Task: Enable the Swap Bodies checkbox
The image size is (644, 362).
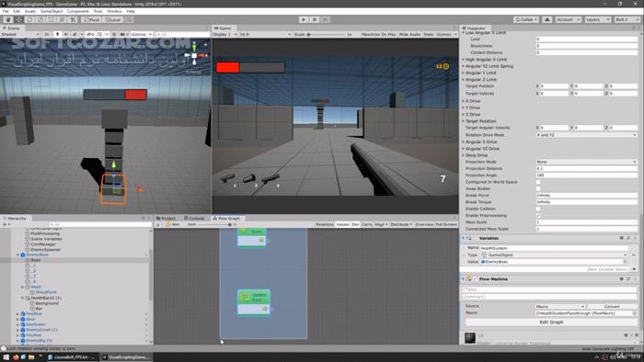Action: pos(538,188)
